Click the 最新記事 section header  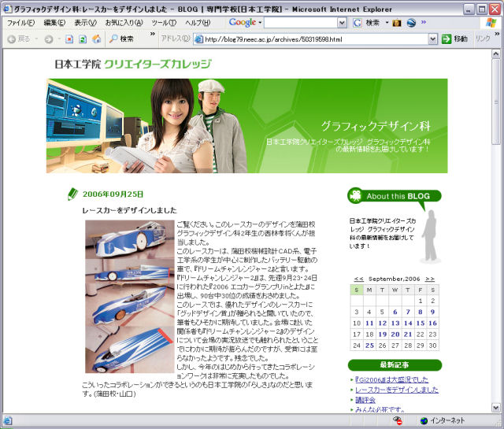(395, 365)
